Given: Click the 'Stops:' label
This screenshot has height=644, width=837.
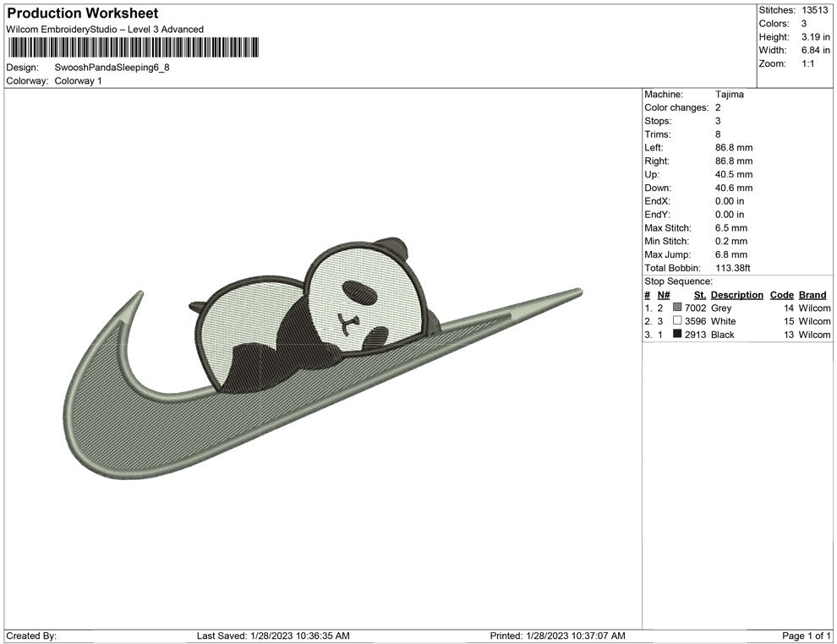Looking at the screenshot, I should 658,121.
